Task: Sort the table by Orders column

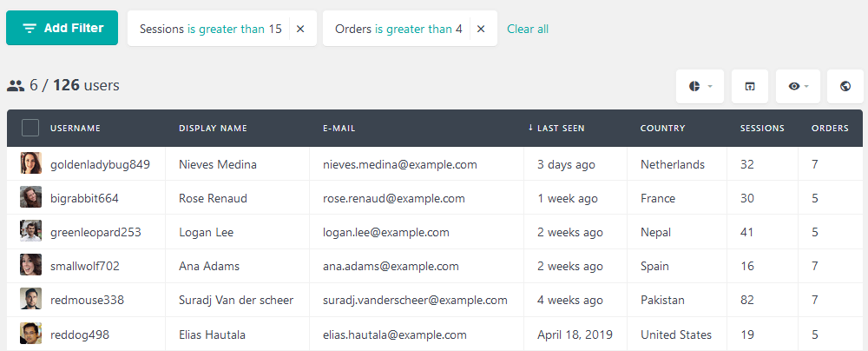Action: tap(830, 128)
